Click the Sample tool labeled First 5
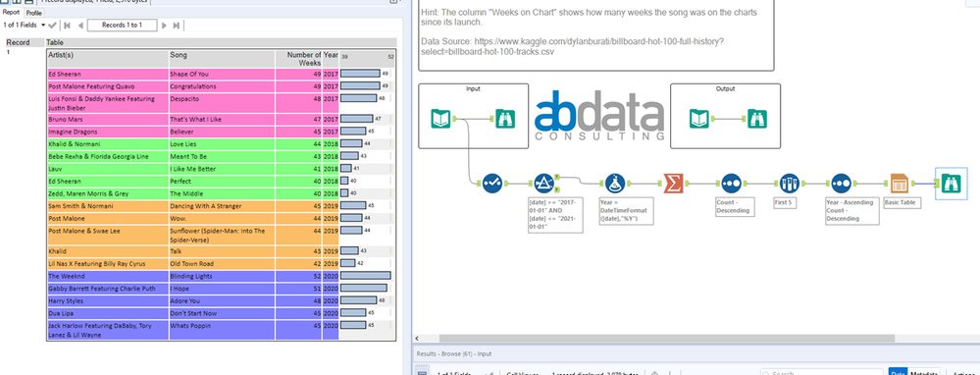The image size is (980, 375). click(790, 184)
